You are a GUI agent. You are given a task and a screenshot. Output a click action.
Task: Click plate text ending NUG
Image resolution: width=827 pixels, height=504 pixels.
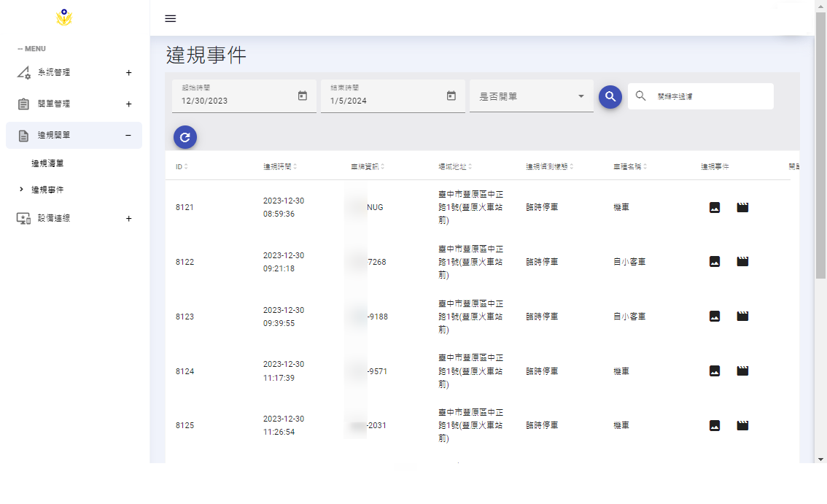click(375, 207)
